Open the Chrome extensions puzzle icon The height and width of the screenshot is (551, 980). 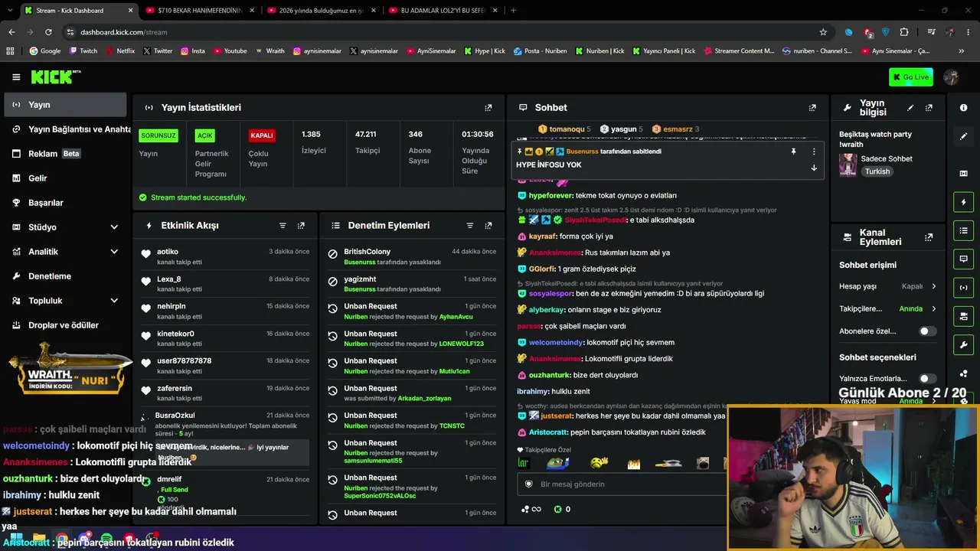pyautogui.click(x=904, y=32)
